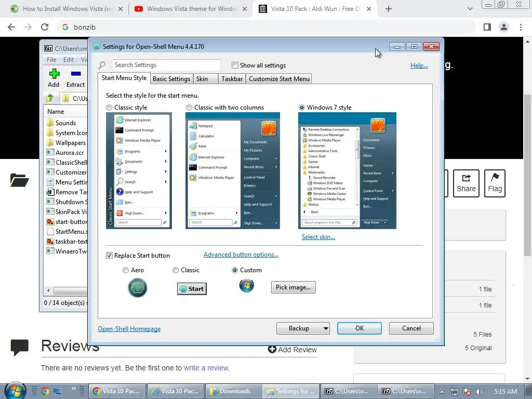
Task: Click the Add Review plus icon
Action: coord(272,349)
